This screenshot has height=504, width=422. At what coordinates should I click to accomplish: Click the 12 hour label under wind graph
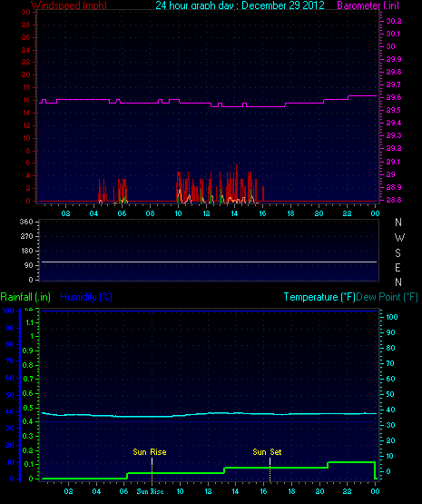tap(206, 213)
